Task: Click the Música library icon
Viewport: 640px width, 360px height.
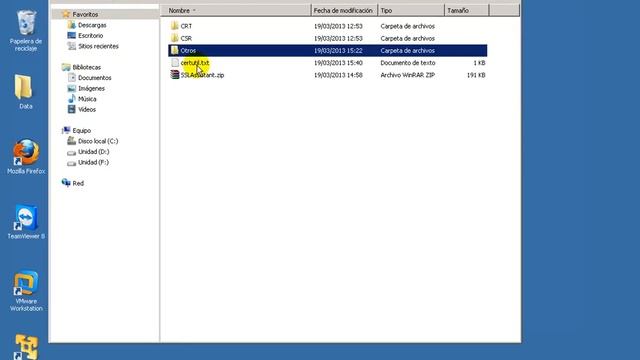Action: [x=72, y=99]
